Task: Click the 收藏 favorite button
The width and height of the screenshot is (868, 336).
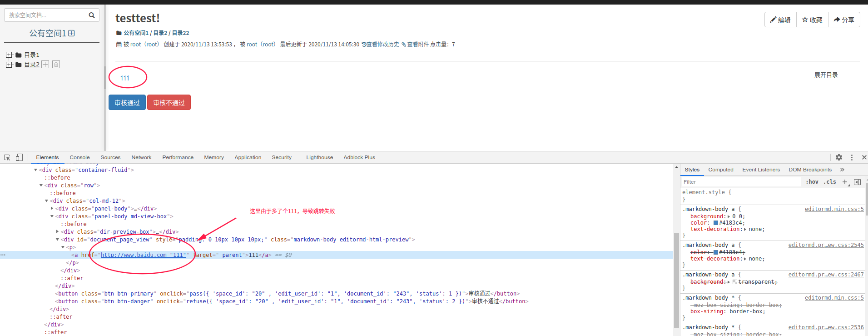Action: coord(812,20)
